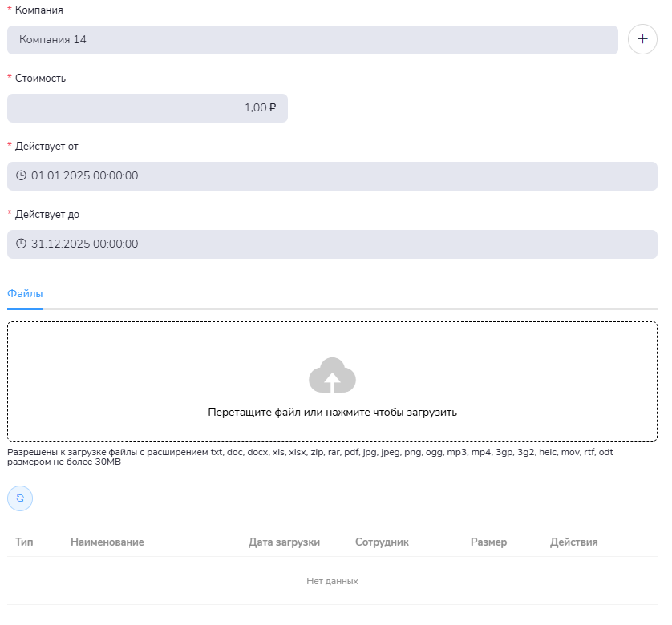Click the plus button to add a company

[642, 39]
